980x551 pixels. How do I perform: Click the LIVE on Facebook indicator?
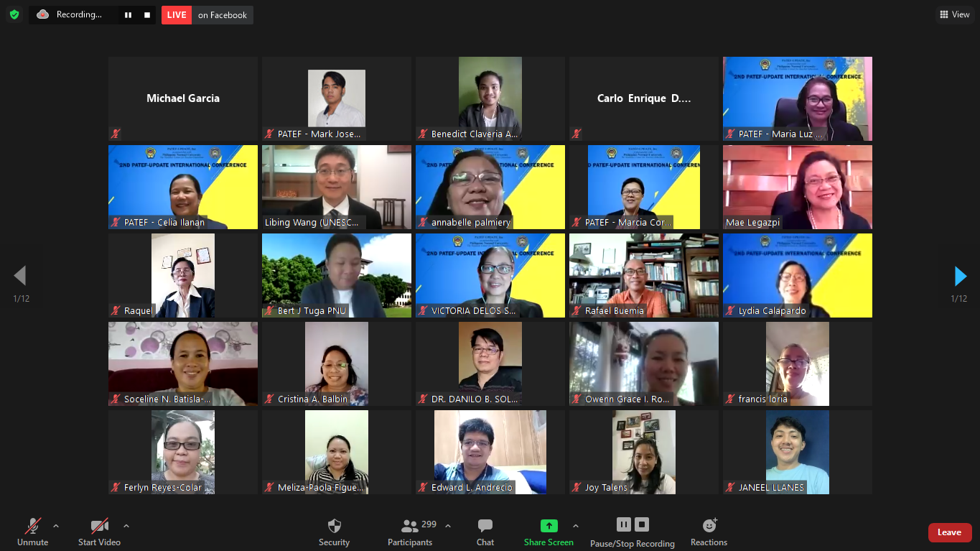pyautogui.click(x=207, y=15)
